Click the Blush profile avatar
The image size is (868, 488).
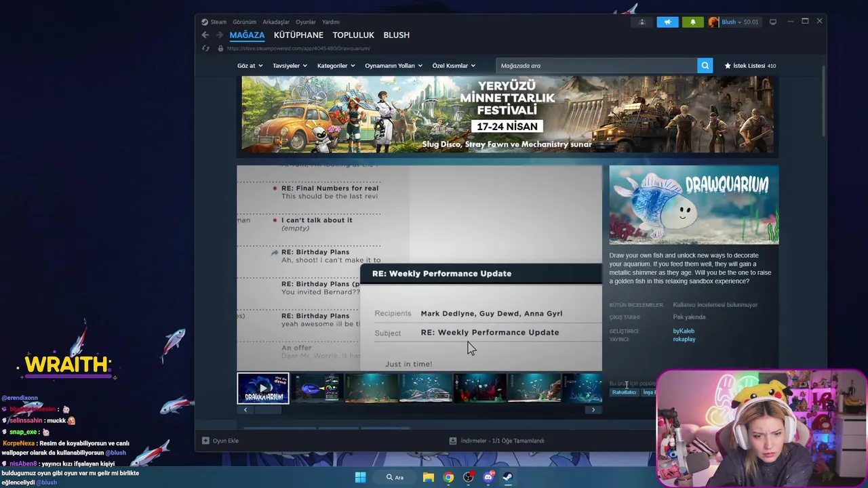coord(713,22)
